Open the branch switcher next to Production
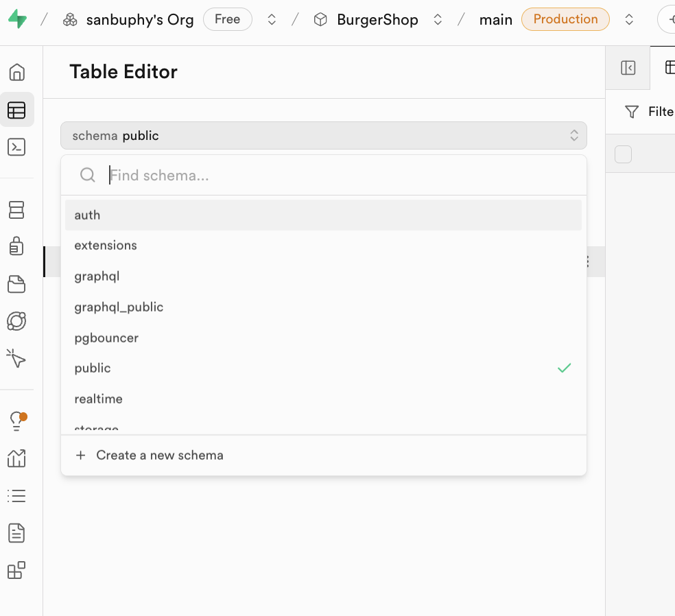675x616 pixels. [629, 20]
